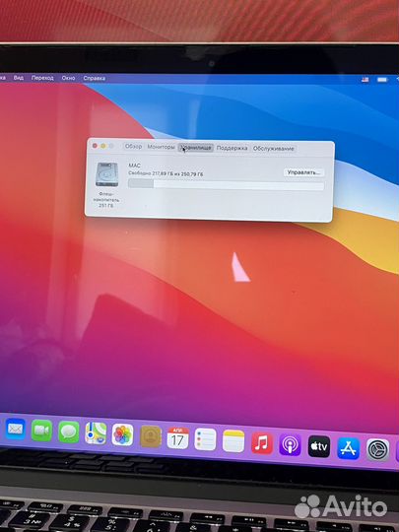
Task: Click the MAC disk drive icon
Action: (x=106, y=174)
